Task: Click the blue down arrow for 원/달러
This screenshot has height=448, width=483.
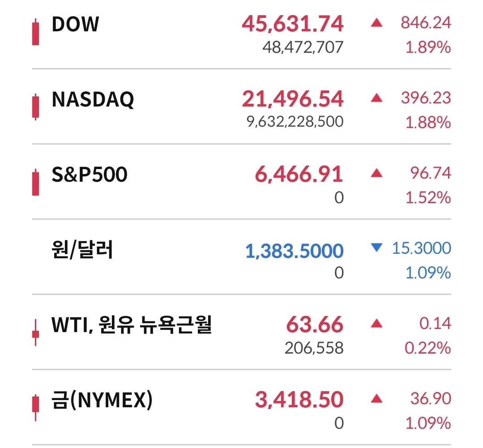Action: pyautogui.click(x=376, y=247)
